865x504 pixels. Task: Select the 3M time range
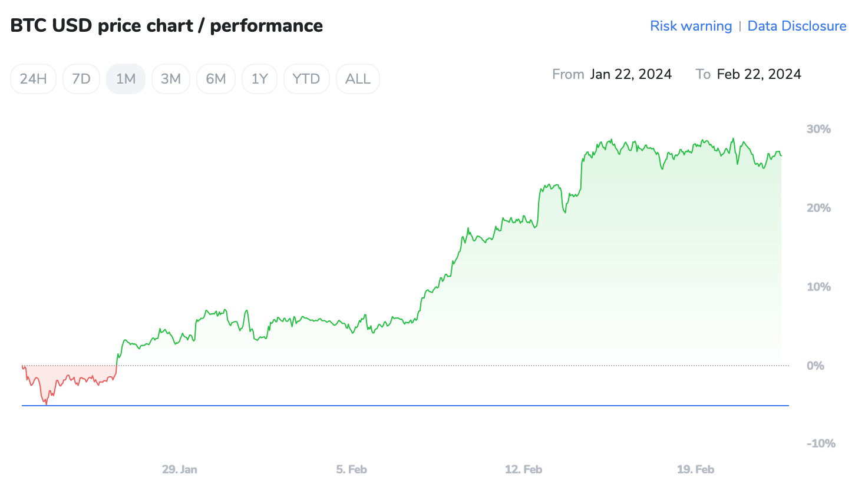171,78
